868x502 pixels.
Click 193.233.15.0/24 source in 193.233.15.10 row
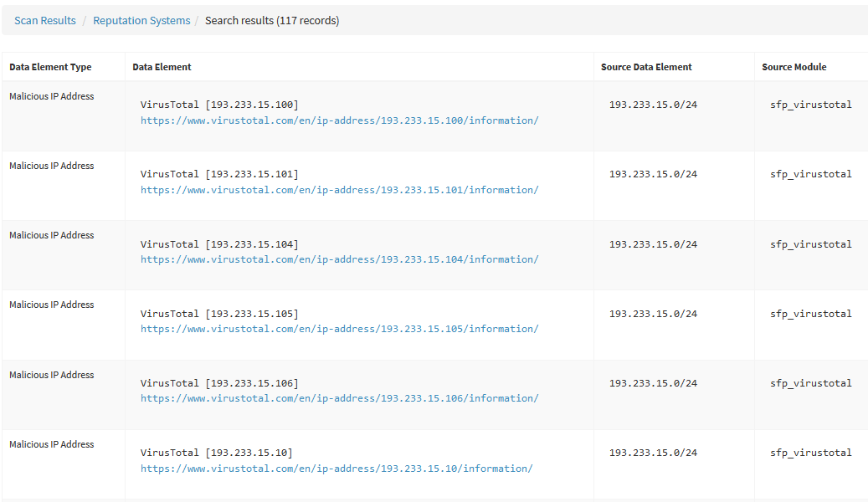tap(653, 452)
